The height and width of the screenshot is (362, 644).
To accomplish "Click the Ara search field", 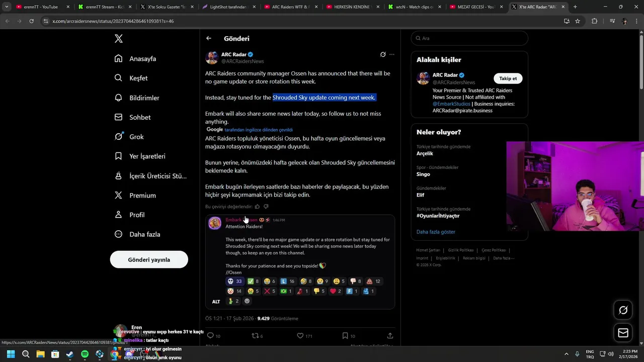I will coord(469,38).
